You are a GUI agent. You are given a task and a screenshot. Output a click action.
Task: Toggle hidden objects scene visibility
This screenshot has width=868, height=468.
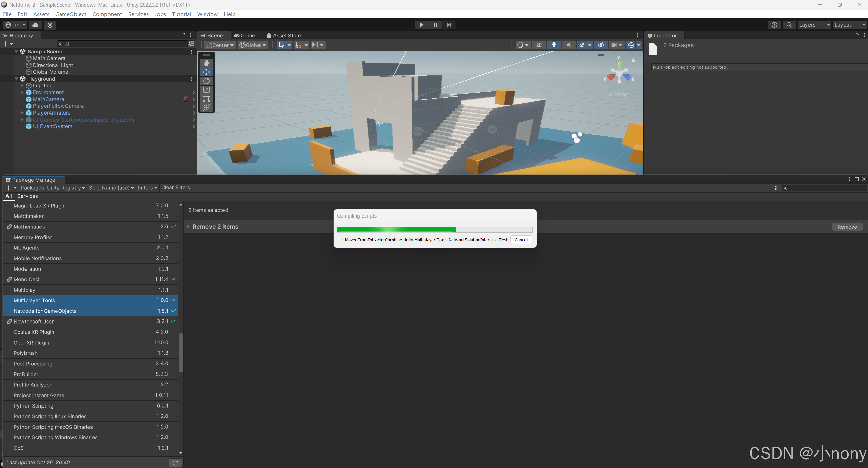click(601, 45)
